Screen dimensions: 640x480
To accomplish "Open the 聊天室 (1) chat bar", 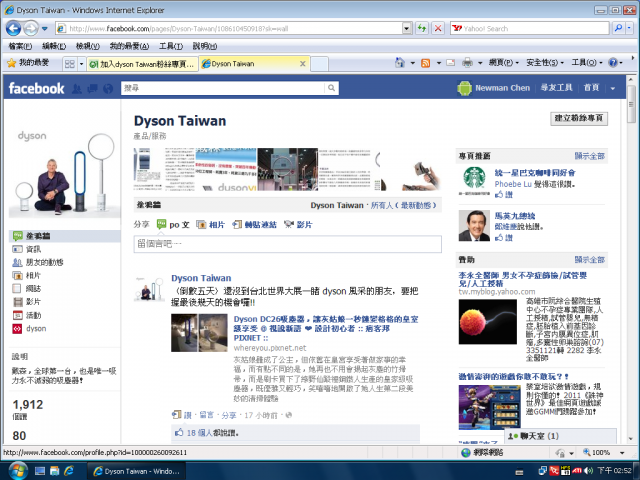I will pos(560,436).
